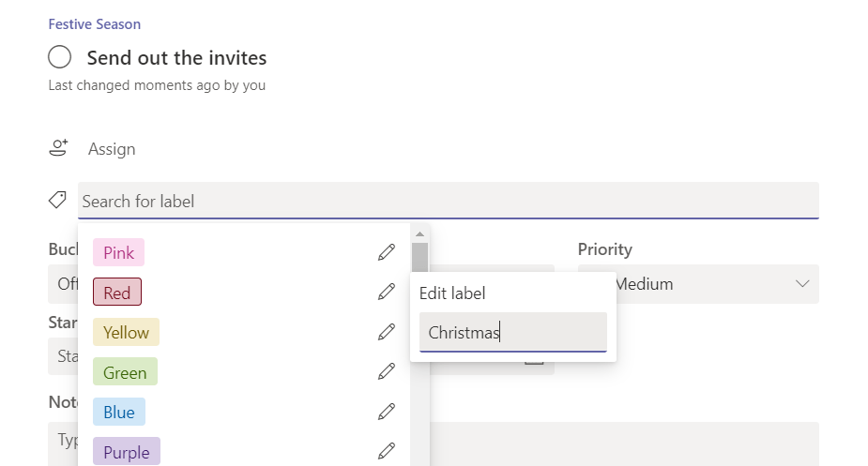
Task: Click the scroll up arrow in label list
Action: tap(419, 233)
